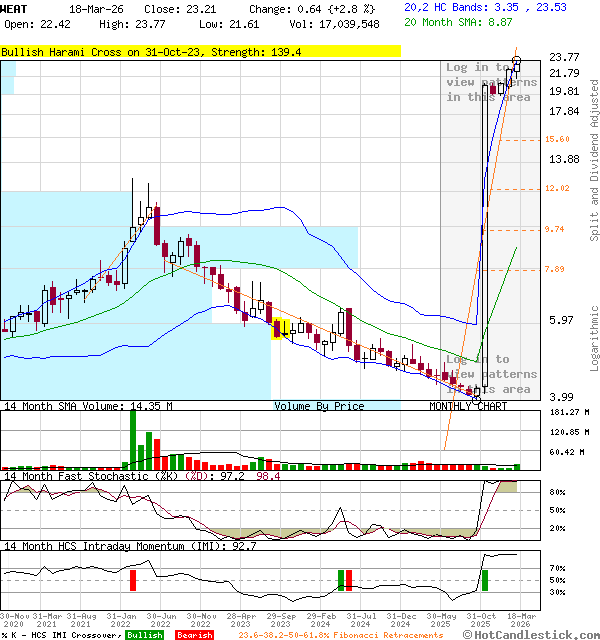Click the circled low candle near 3.99
This screenshot has height=640, width=600.
click(x=476, y=395)
